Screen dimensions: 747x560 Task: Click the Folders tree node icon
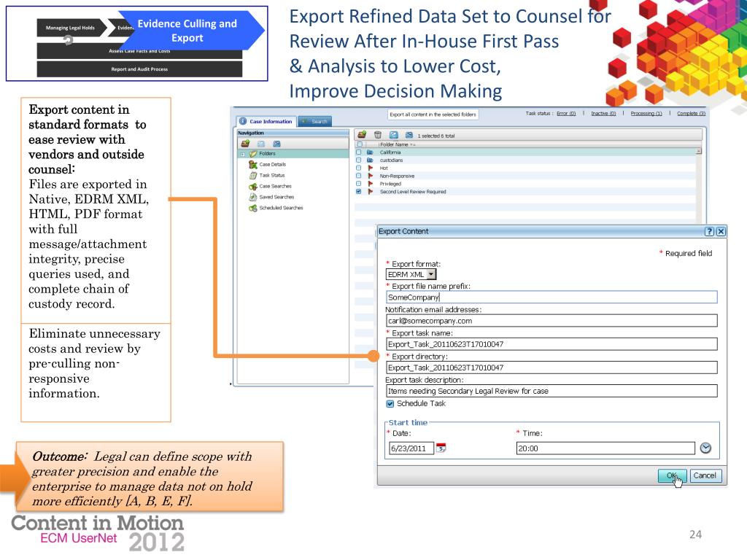[253, 154]
